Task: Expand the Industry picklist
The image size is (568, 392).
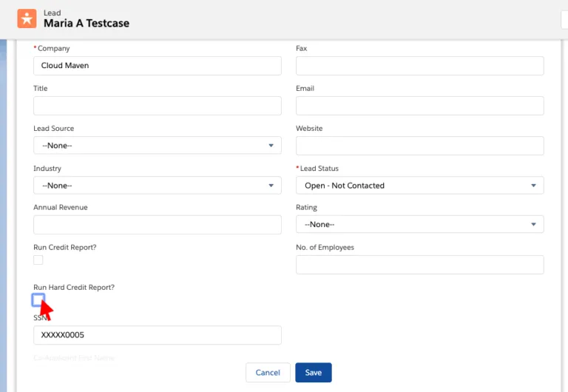Action: coord(157,186)
